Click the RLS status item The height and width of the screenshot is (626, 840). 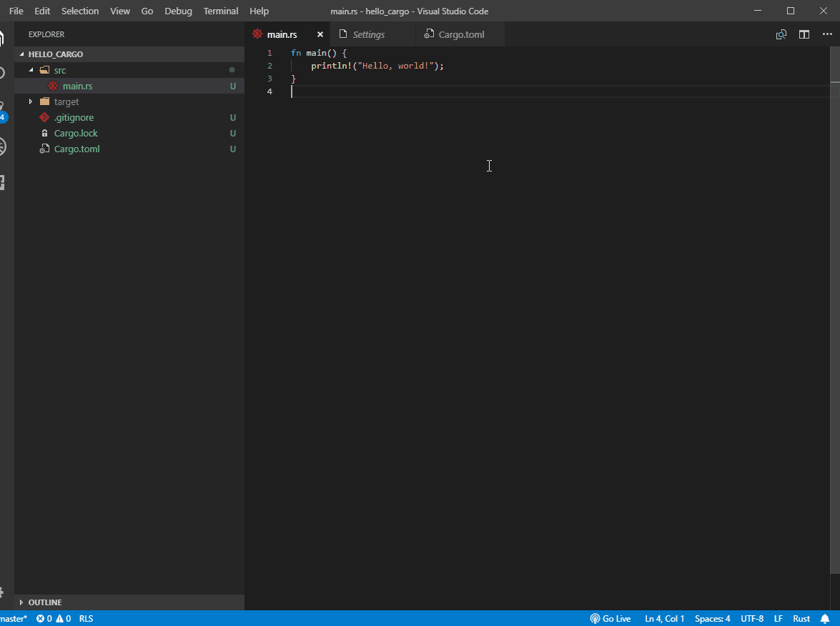87,619
